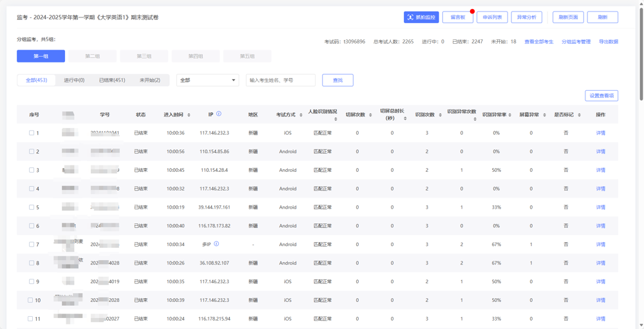
Task: Open 详情 for row 10
Action: coord(600,300)
